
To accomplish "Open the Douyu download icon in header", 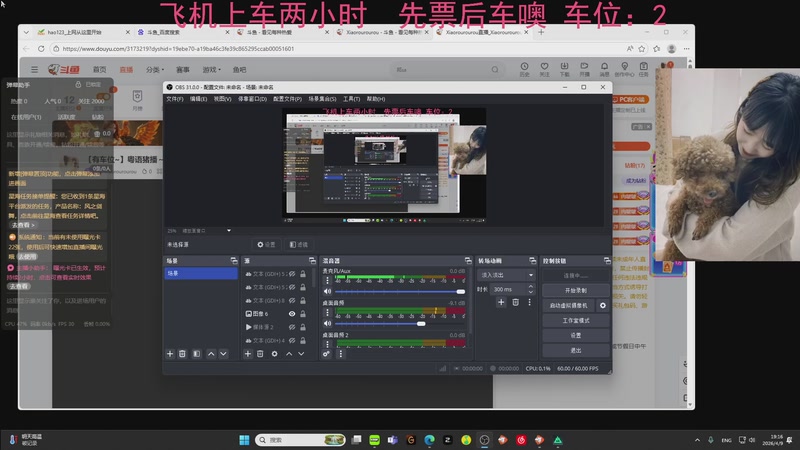I will [564, 69].
